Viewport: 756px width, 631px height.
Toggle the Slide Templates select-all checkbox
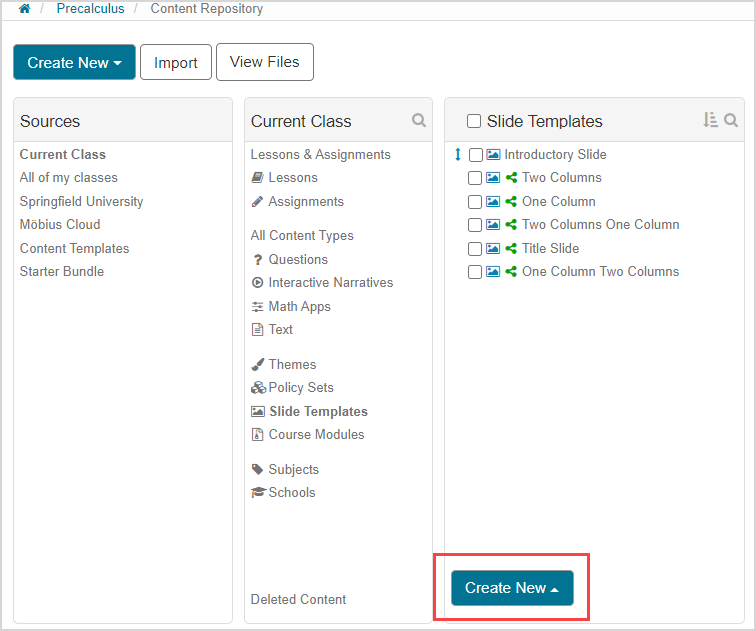474,121
